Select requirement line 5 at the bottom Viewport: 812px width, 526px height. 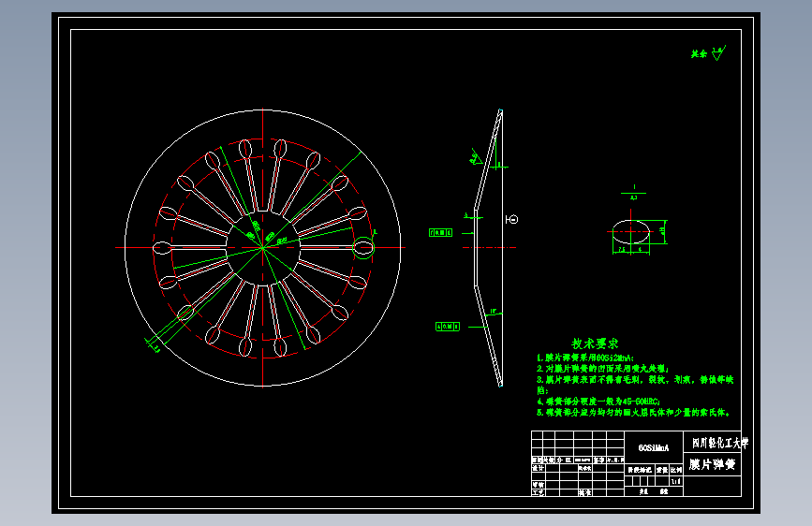tap(633, 413)
